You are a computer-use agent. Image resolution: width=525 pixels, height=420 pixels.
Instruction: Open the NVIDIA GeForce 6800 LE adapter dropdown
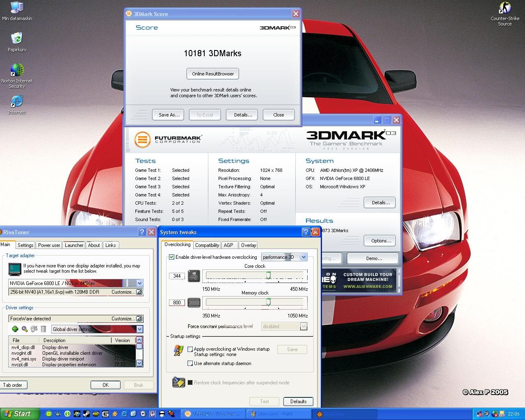pyautogui.click(x=140, y=283)
